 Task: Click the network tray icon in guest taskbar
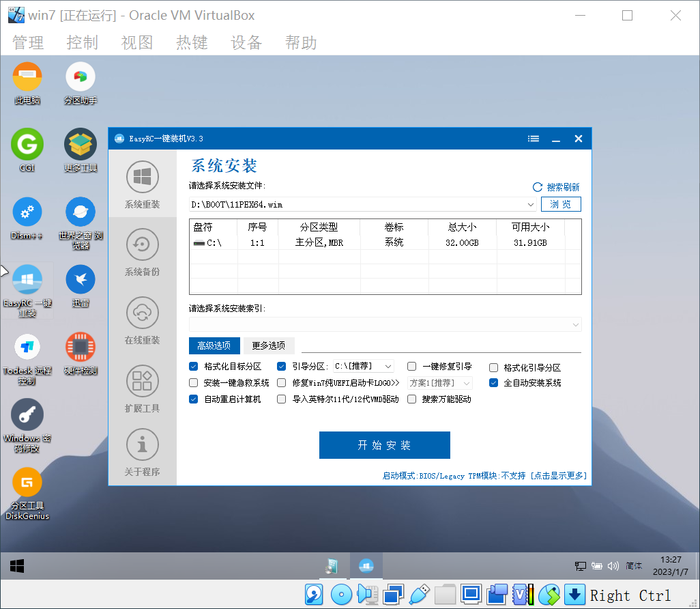pos(580,566)
